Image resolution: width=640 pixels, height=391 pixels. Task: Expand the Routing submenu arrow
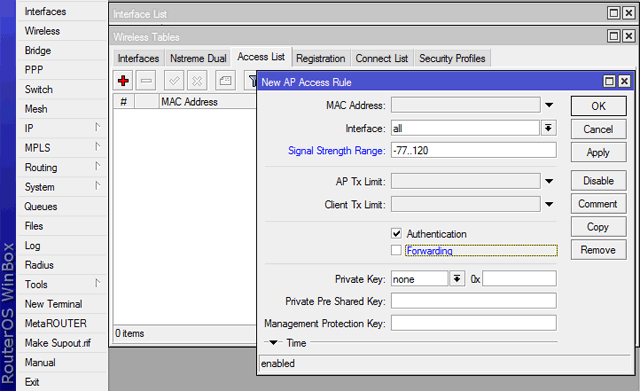coord(97,166)
